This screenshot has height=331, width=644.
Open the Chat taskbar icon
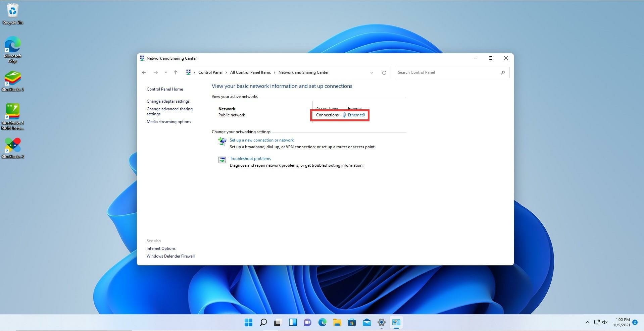point(307,323)
